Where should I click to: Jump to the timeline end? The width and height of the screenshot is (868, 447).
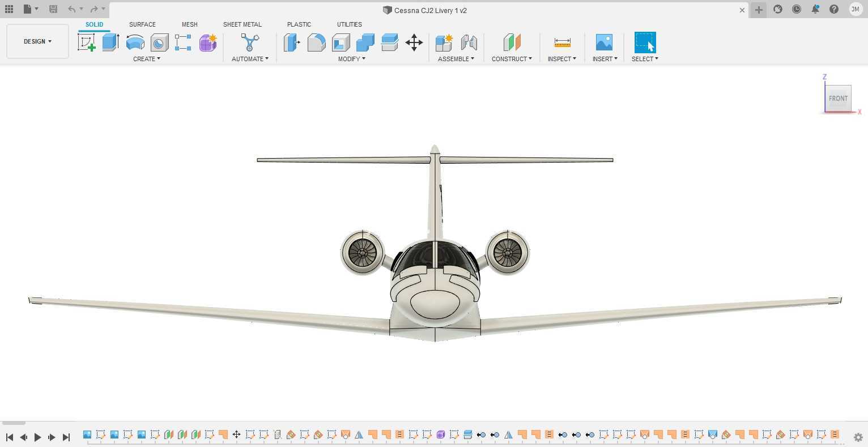pos(66,437)
